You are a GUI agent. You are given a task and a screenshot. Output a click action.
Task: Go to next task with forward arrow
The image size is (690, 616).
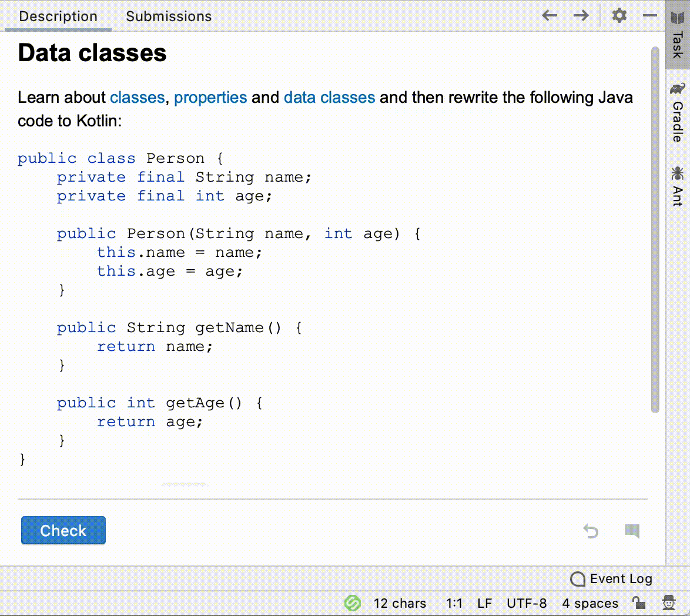pos(581,16)
